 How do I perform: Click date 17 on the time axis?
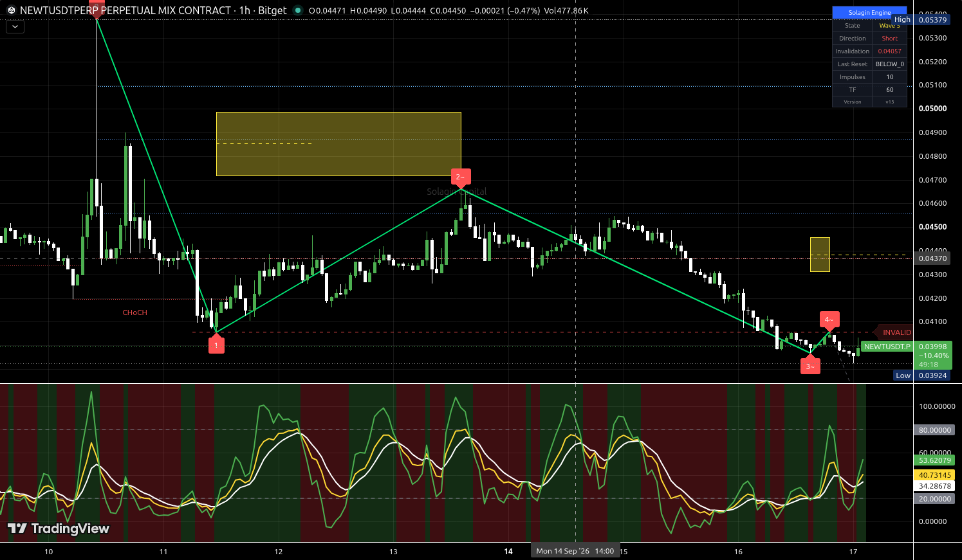pos(853,552)
